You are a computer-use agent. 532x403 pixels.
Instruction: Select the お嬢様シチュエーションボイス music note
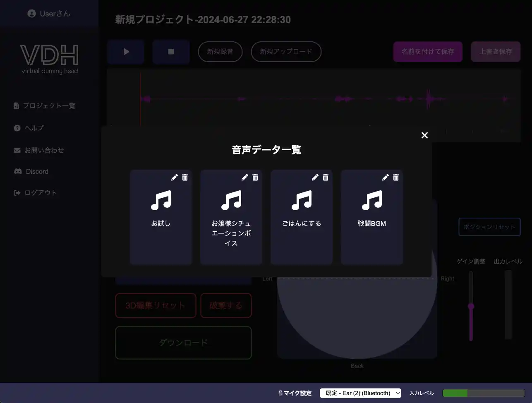click(x=231, y=200)
